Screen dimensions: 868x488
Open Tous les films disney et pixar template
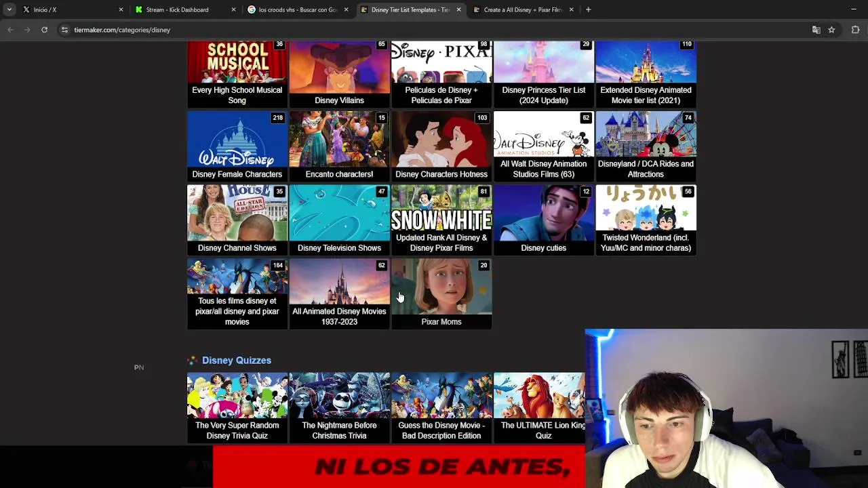click(x=237, y=294)
